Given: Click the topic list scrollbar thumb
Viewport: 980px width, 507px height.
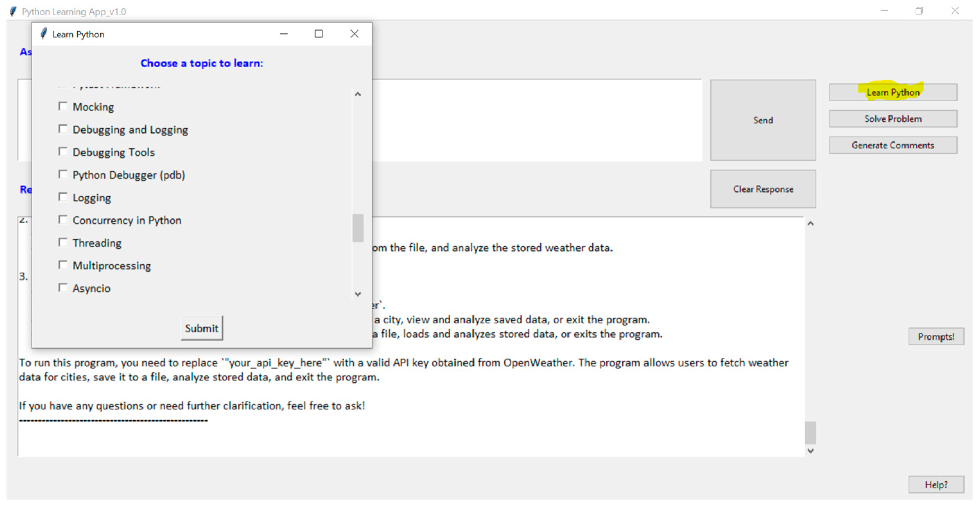Looking at the screenshot, I should click(358, 228).
